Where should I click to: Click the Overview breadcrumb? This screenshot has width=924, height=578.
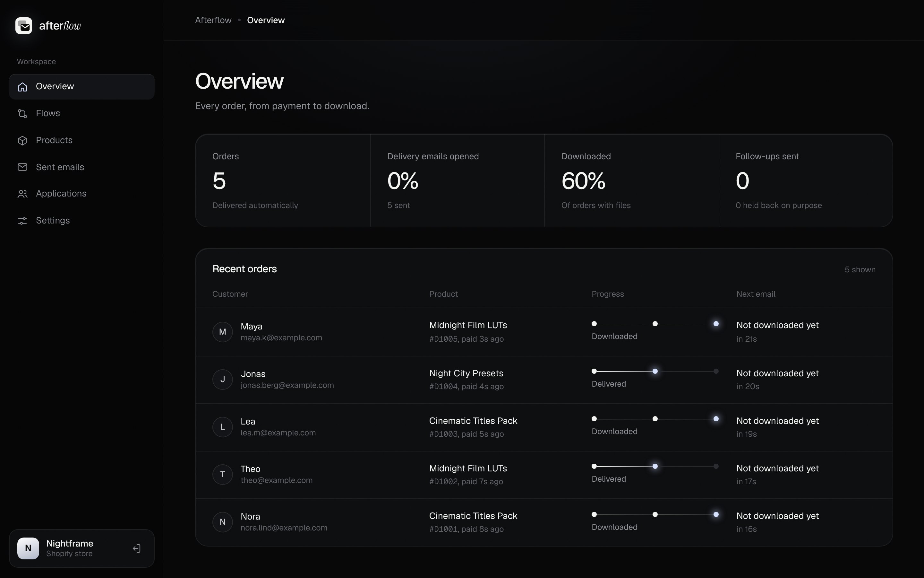pos(266,20)
